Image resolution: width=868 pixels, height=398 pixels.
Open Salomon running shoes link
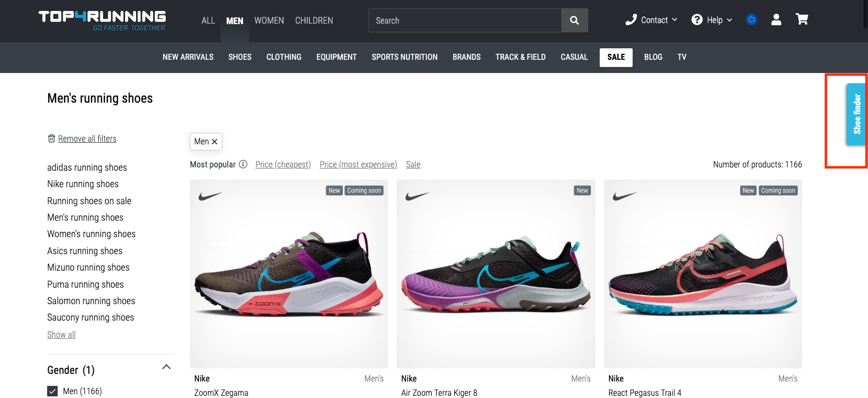click(91, 301)
